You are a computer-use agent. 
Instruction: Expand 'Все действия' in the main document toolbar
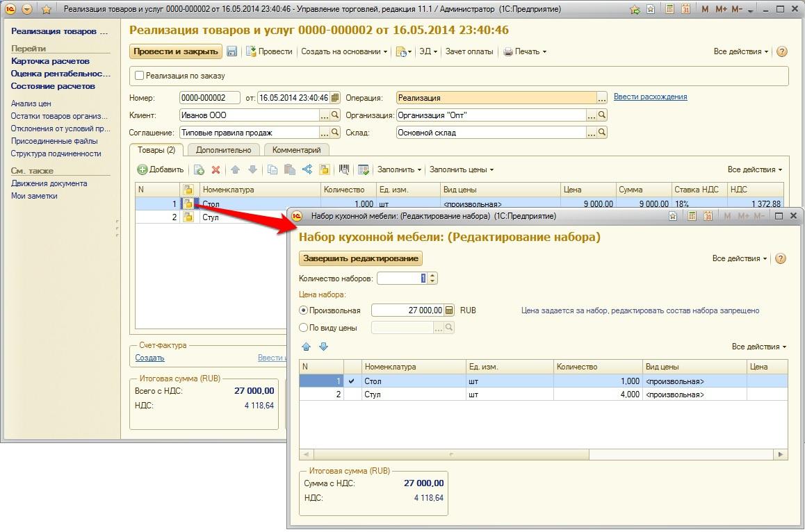point(741,51)
